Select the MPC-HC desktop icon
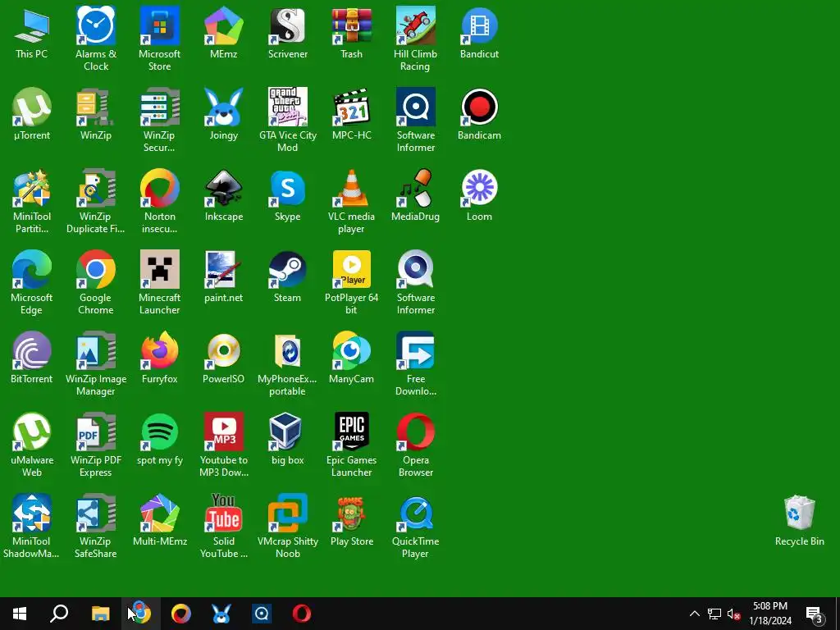The height and width of the screenshot is (630, 840). [351, 114]
